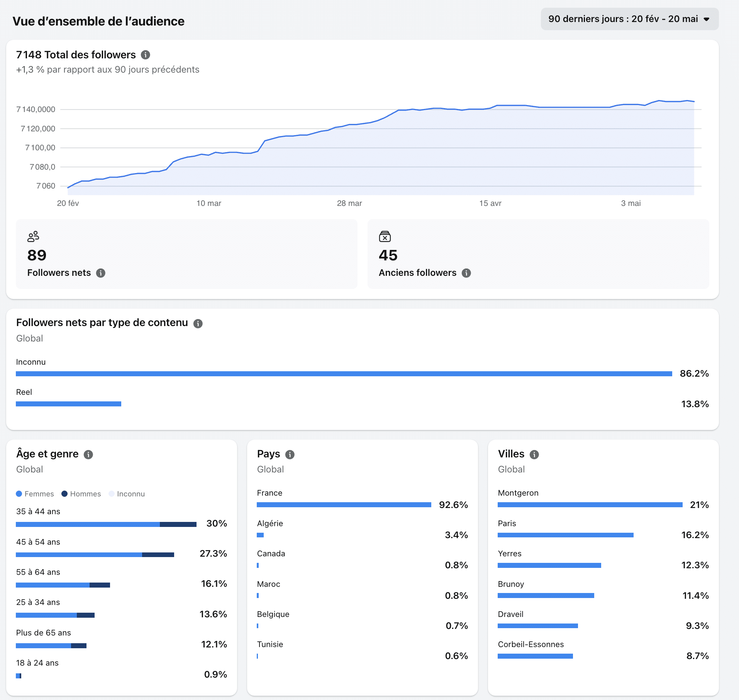Toggle Hommes legend entry
739x700 pixels.
coord(81,494)
